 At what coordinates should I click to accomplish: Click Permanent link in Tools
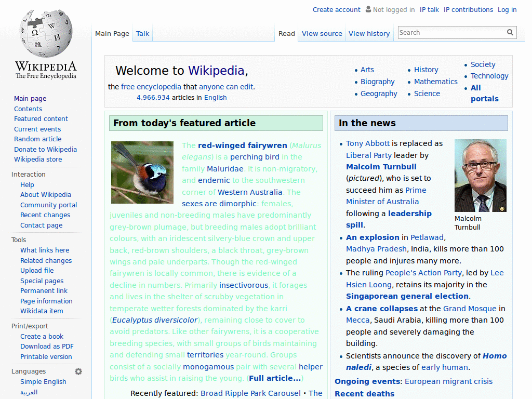[x=44, y=291]
